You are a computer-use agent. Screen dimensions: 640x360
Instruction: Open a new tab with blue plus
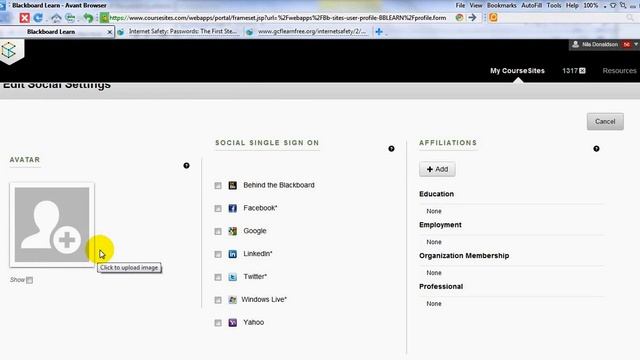[379, 31]
